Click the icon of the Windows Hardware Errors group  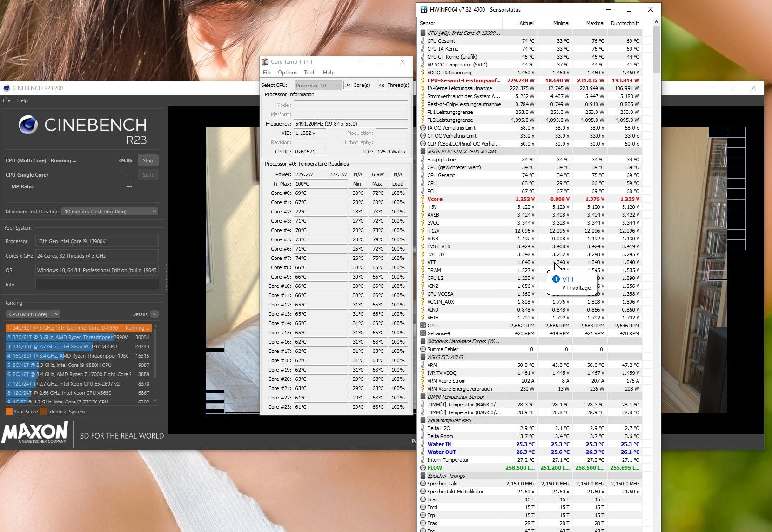pos(423,341)
